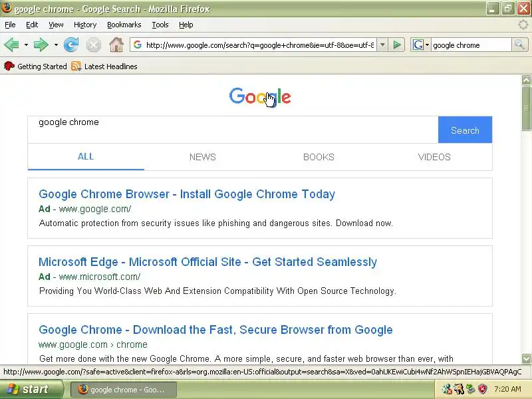Open 'Google Chrome - Download the Fast, Secure Browser' result

(215, 330)
